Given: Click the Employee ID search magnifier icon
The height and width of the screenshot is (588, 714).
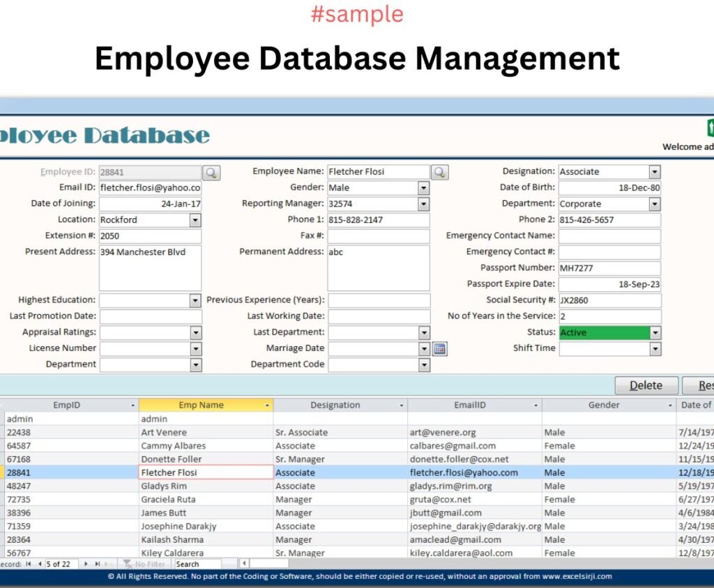Looking at the screenshot, I should pyautogui.click(x=211, y=172).
